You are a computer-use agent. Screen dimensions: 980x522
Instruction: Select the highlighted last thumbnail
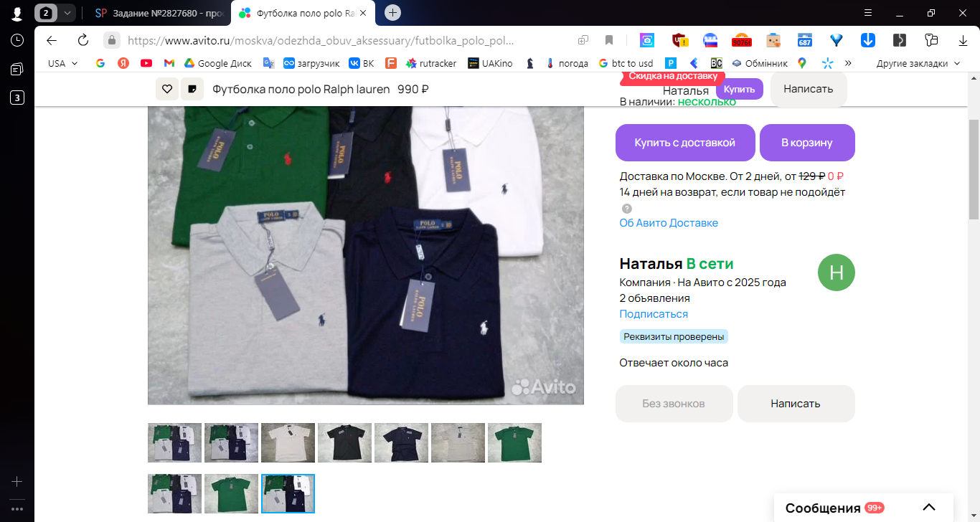(288, 493)
